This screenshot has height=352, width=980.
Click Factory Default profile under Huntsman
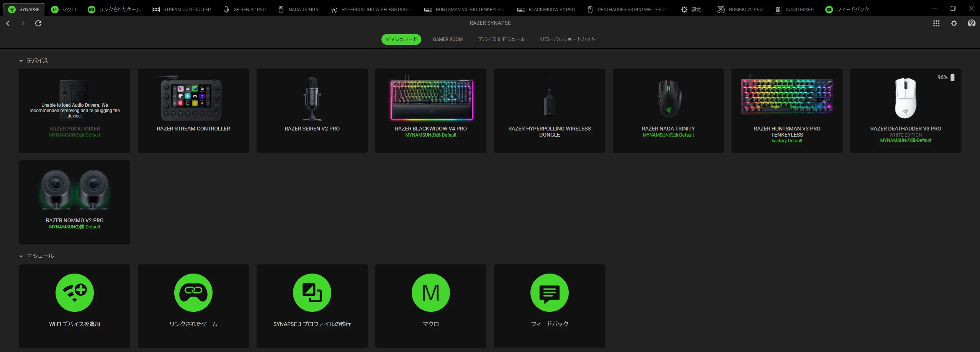[x=787, y=141]
